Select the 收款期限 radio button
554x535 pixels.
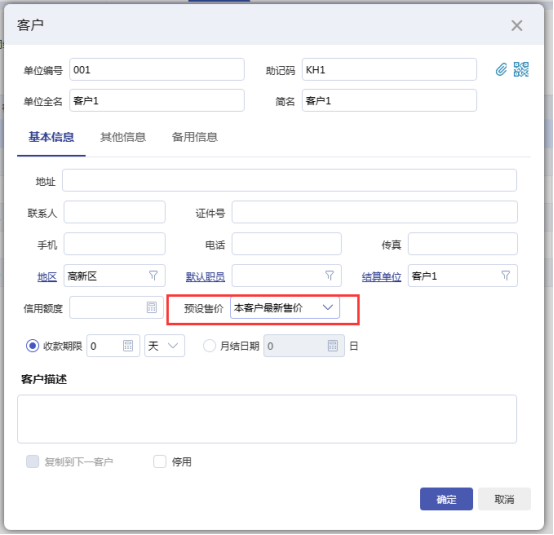pos(33,346)
